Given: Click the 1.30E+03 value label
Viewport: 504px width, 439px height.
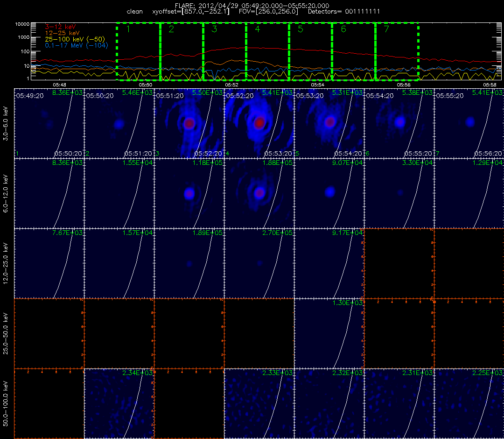Looking at the screenshot, I should (348, 303).
